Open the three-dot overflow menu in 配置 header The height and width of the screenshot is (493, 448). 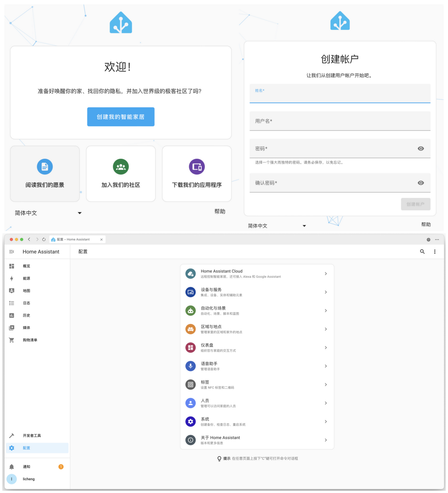coord(435,252)
